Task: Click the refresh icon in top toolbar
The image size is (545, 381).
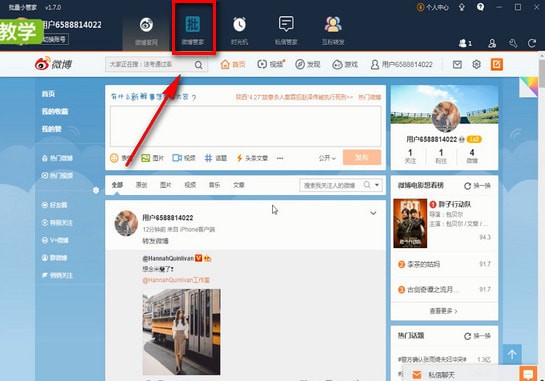Action: [x=532, y=43]
